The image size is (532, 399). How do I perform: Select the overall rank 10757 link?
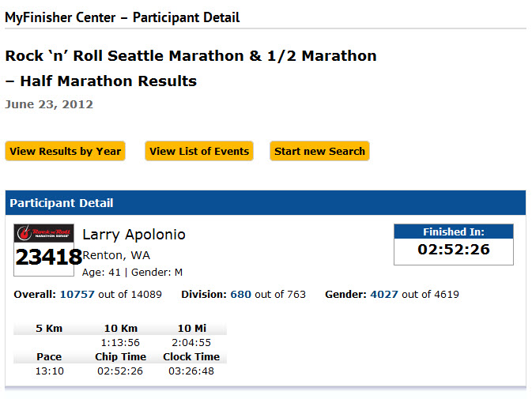(77, 294)
